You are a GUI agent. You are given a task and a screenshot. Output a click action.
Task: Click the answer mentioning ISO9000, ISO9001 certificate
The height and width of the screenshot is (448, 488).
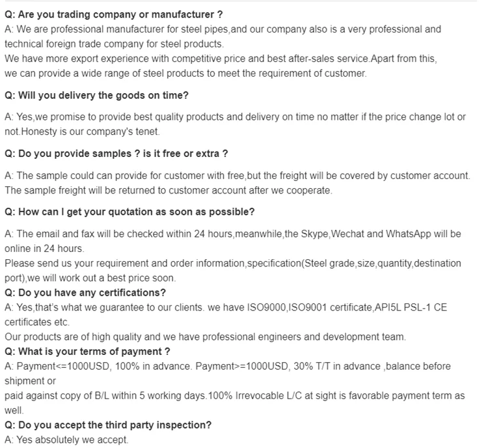[226, 307]
